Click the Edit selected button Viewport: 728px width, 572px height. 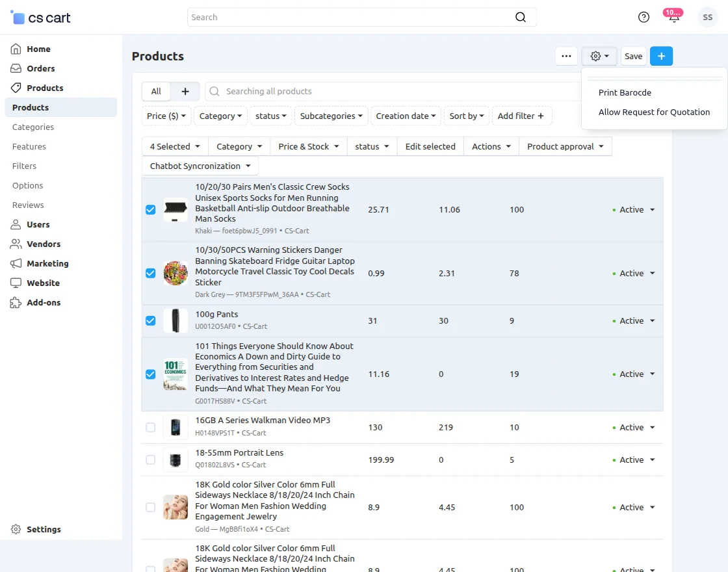click(430, 147)
